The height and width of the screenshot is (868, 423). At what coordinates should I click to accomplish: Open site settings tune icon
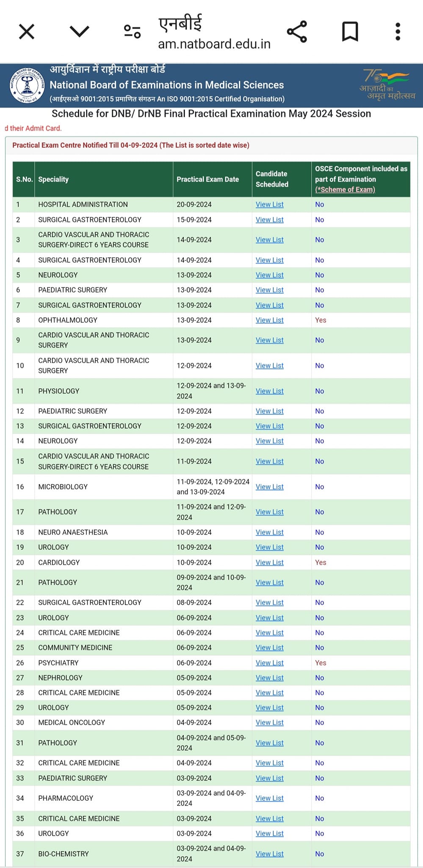132,31
